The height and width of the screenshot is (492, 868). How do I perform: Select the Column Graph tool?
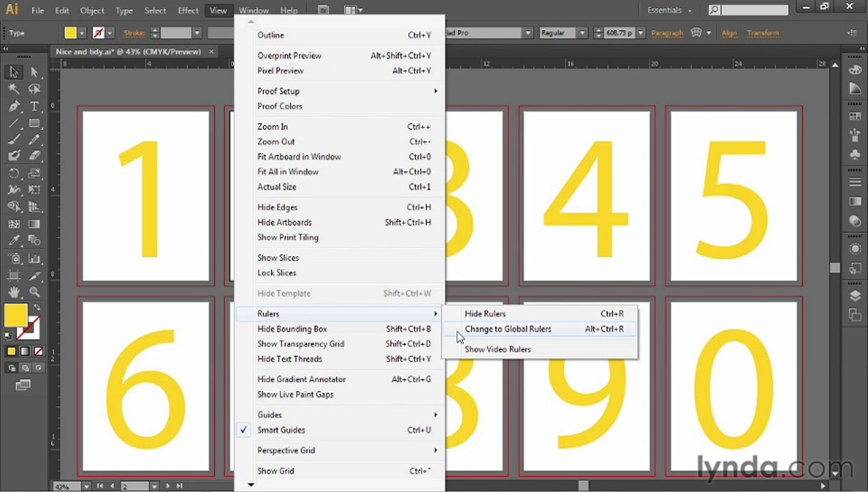click(x=34, y=258)
